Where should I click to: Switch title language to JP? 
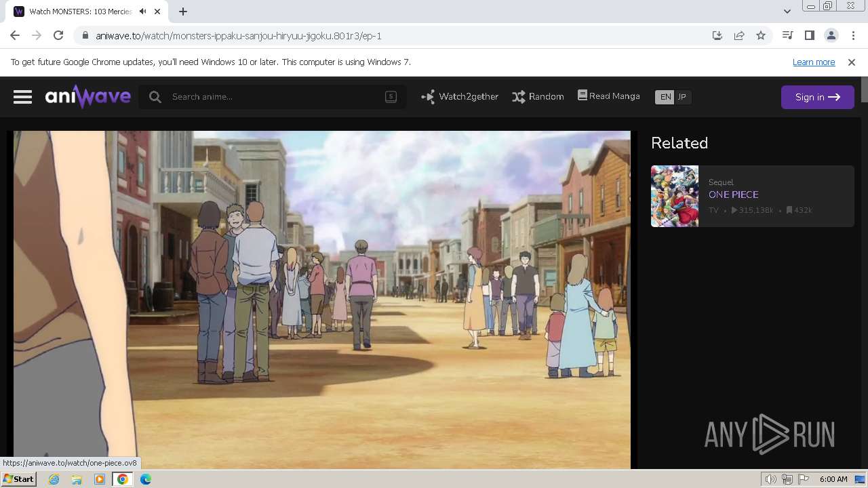[682, 97]
